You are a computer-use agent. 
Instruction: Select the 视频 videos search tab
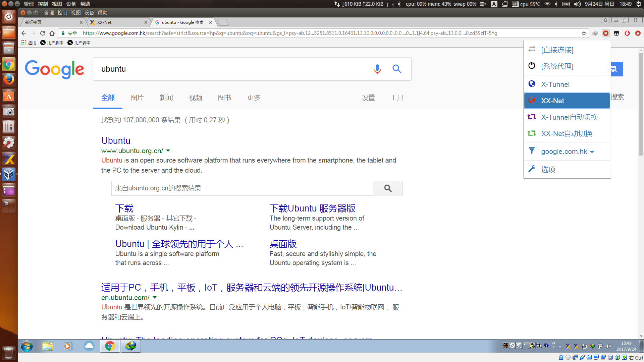click(x=195, y=98)
